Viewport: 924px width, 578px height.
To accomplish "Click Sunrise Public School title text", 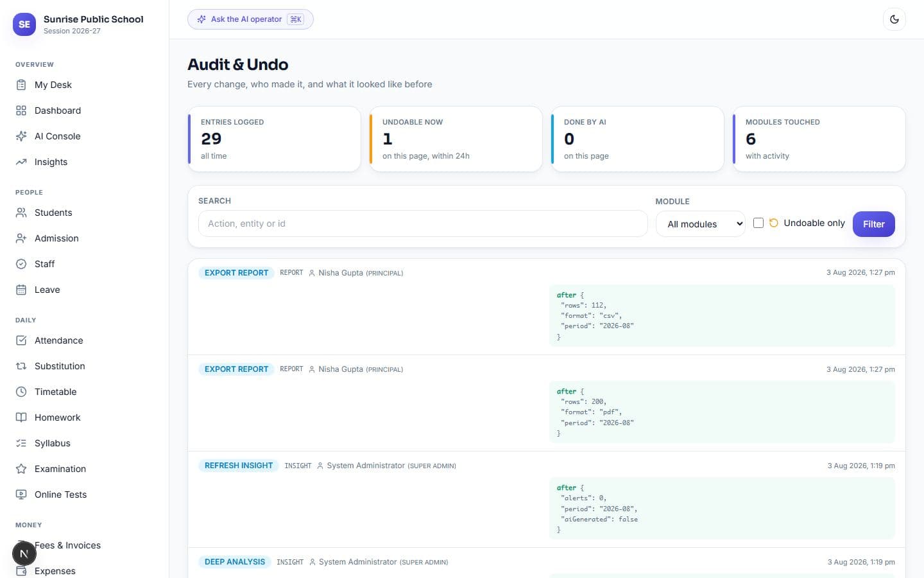I will coord(94,19).
